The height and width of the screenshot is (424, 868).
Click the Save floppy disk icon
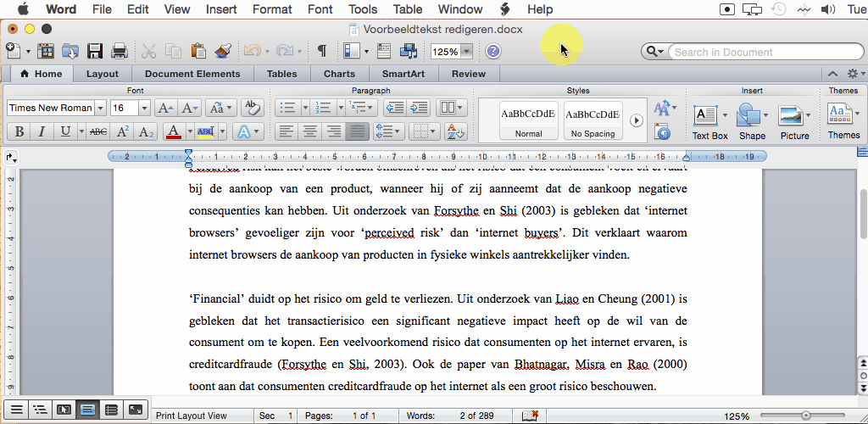click(95, 51)
